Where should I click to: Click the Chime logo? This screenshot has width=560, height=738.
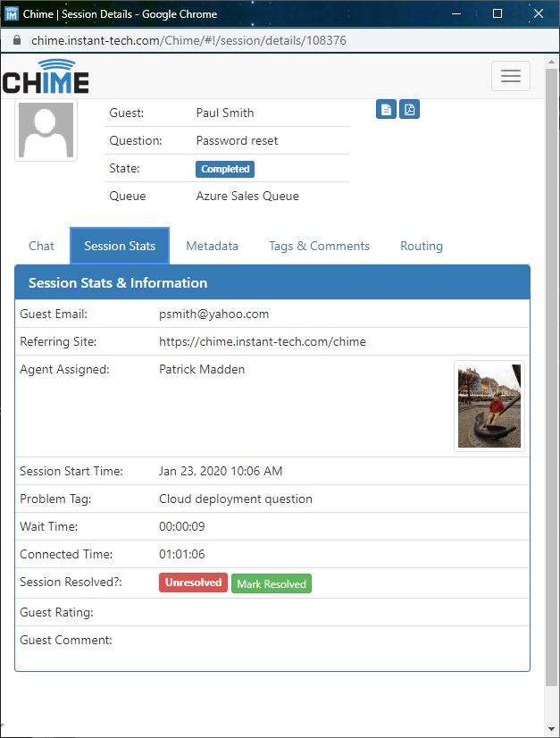click(x=46, y=77)
